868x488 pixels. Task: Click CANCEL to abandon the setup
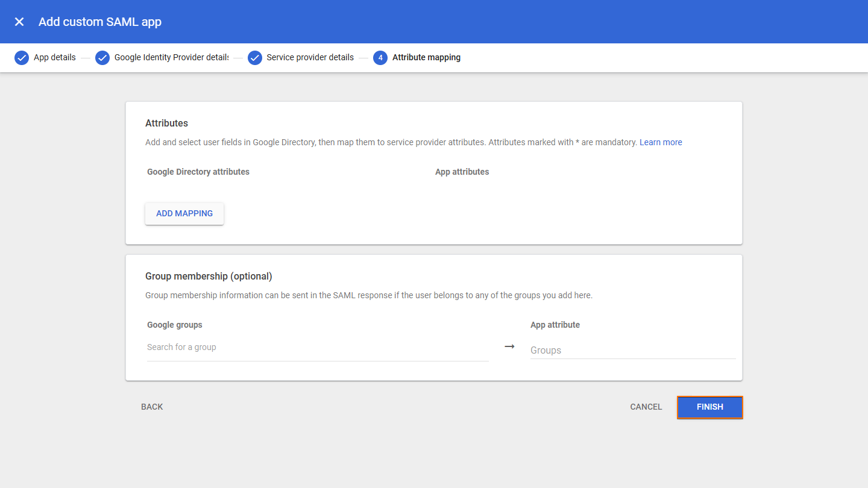646,407
